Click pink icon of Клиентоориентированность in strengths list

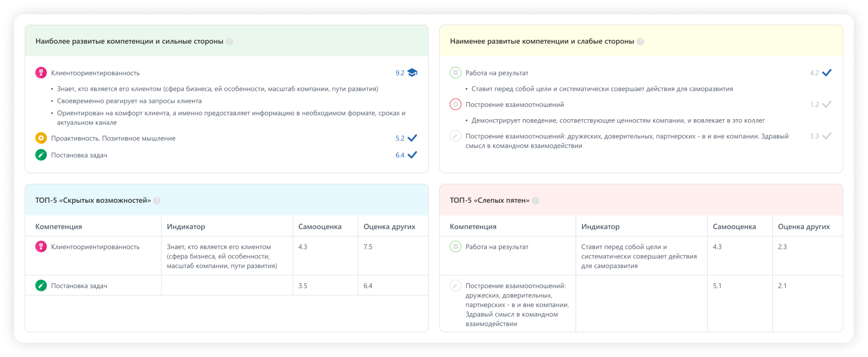pyautogui.click(x=41, y=73)
